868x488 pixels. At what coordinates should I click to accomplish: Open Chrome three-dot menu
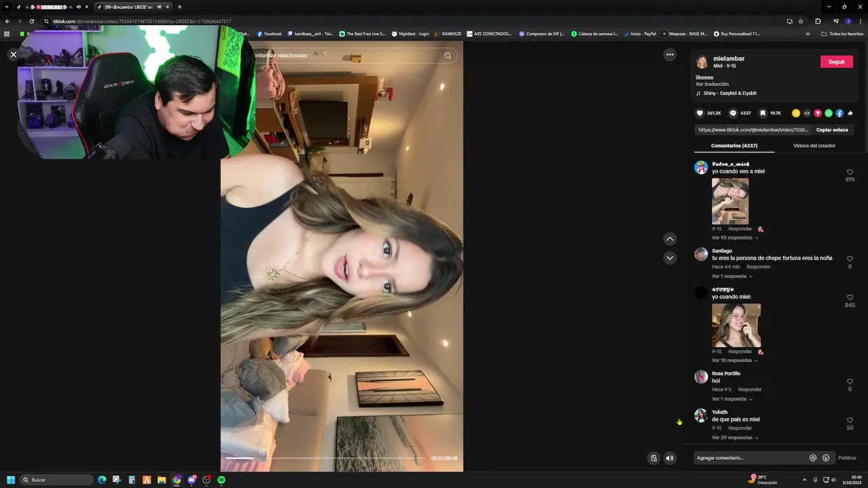click(x=861, y=21)
